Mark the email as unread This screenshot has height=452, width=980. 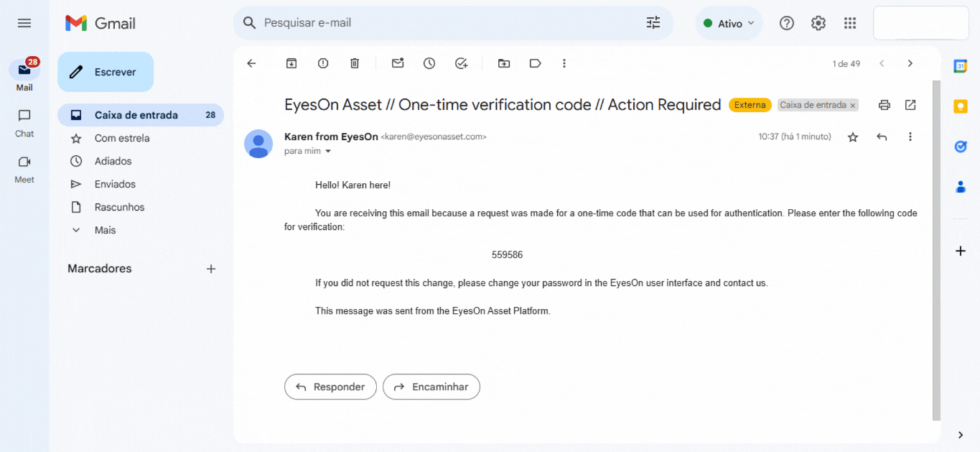(x=398, y=63)
